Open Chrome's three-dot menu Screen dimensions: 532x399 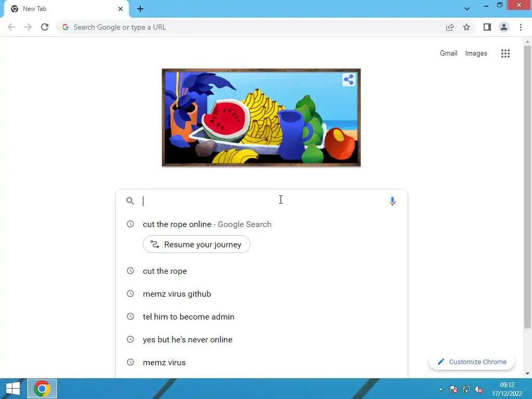[x=521, y=27]
